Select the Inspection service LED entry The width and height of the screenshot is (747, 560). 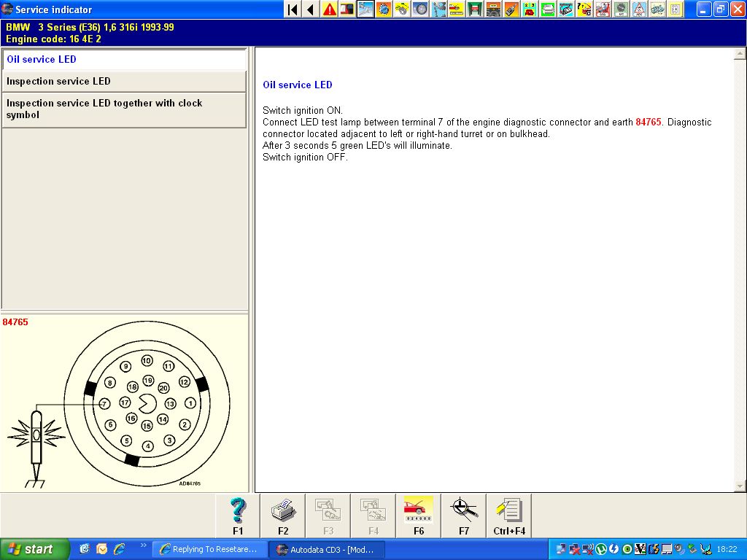(x=124, y=82)
